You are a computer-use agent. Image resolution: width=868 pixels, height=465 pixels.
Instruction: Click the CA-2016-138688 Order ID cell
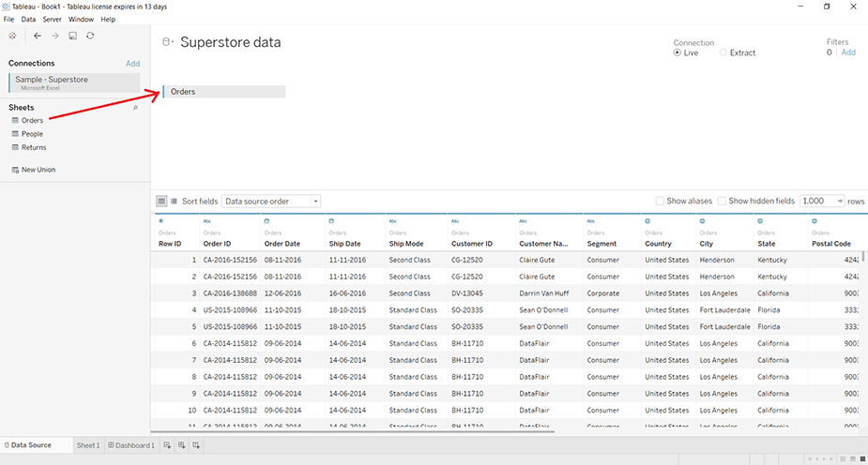click(230, 293)
